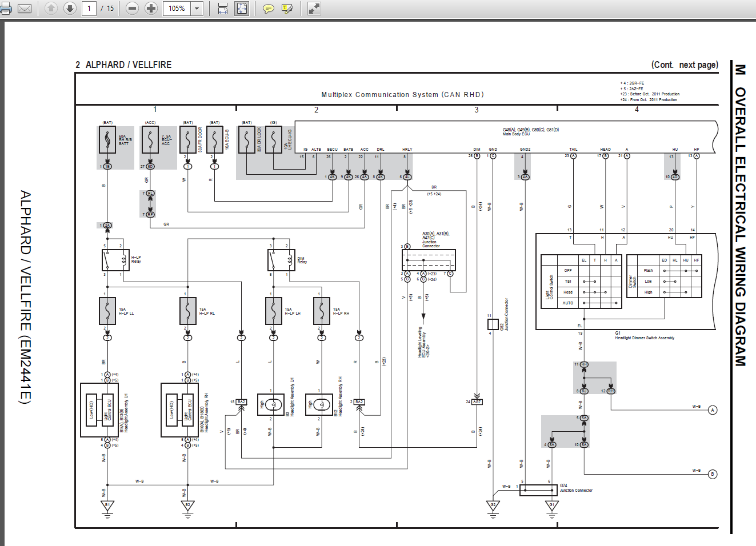Go to the previous page with the up arrow
756x546 pixels.
click(x=51, y=9)
